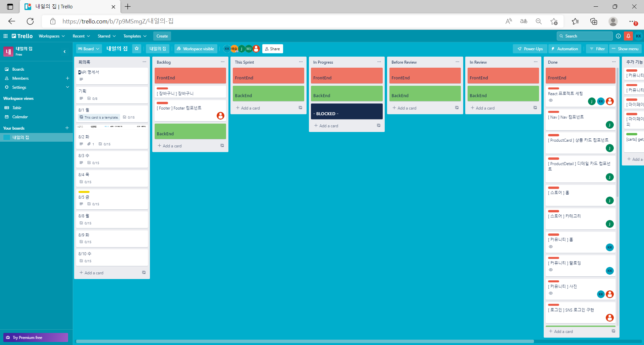This screenshot has width=644, height=345.
Task: Open the Calendar view from the sidebar
Action: pyautogui.click(x=20, y=117)
